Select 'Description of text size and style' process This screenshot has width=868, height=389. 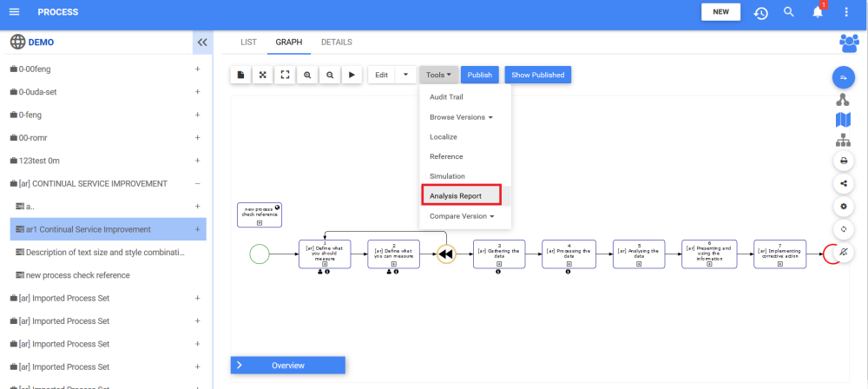[105, 252]
